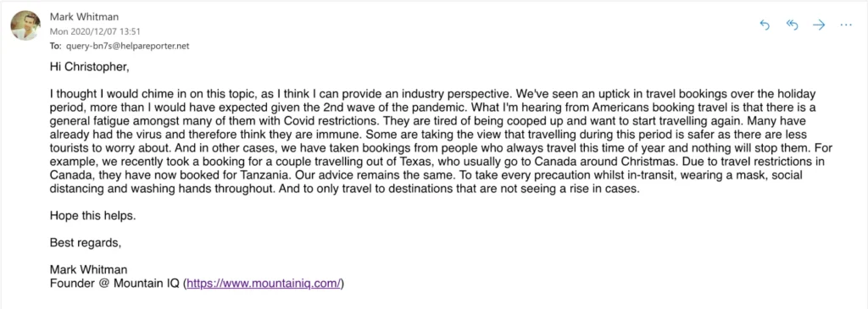Open the mountainiq.com link in signature
868x309 pixels.
[x=264, y=284]
